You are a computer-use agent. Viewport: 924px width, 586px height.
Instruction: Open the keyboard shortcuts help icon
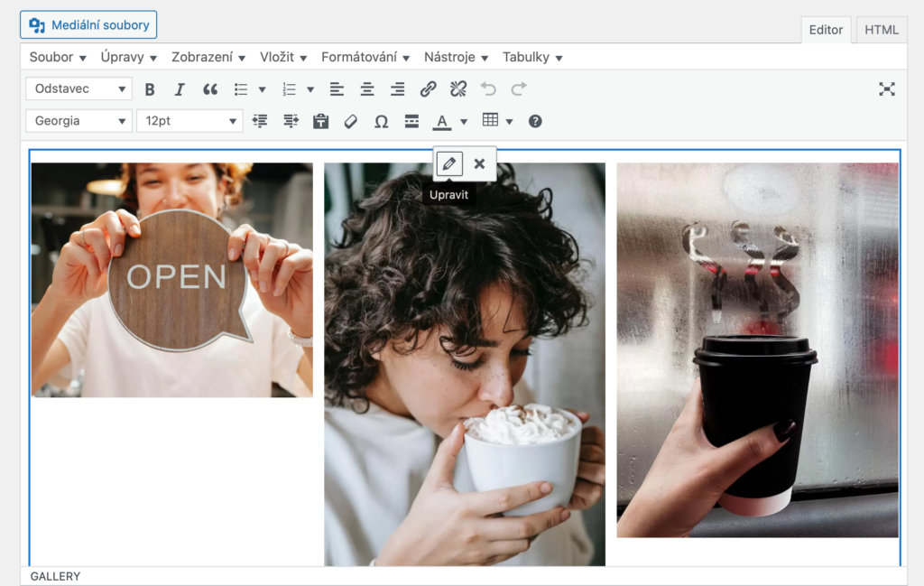click(x=535, y=121)
